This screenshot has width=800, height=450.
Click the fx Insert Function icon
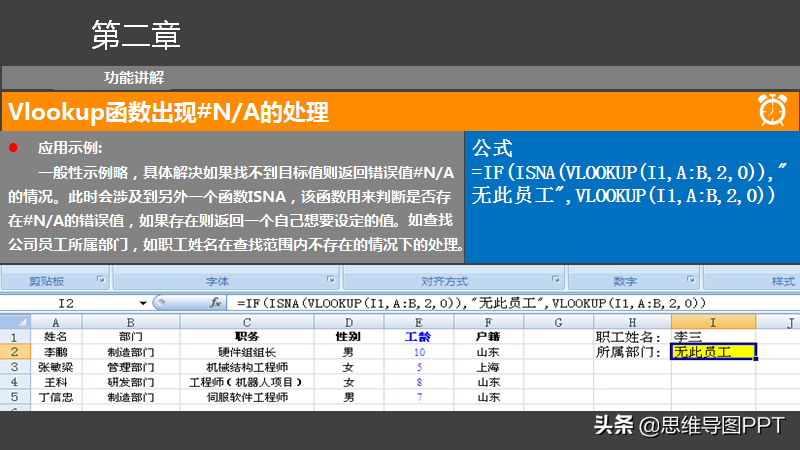pyautogui.click(x=216, y=303)
